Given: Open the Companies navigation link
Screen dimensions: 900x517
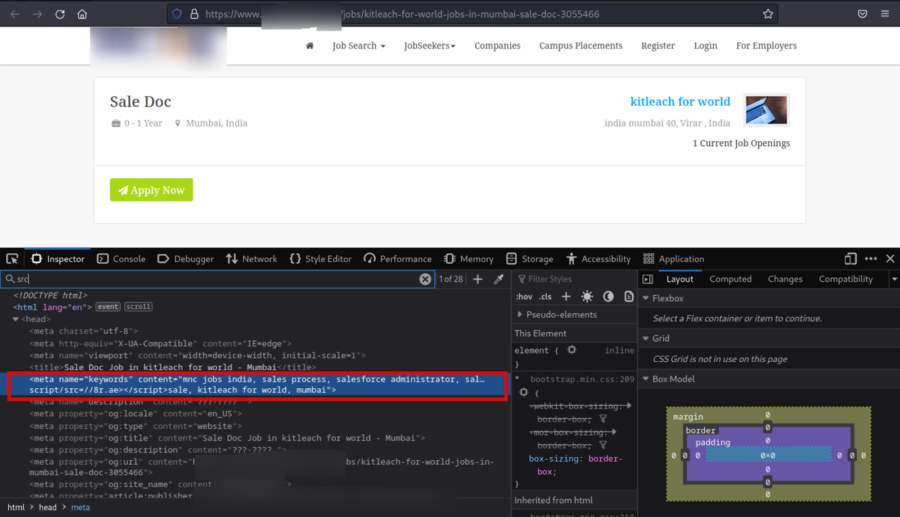Looking at the screenshot, I should click(x=497, y=46).
